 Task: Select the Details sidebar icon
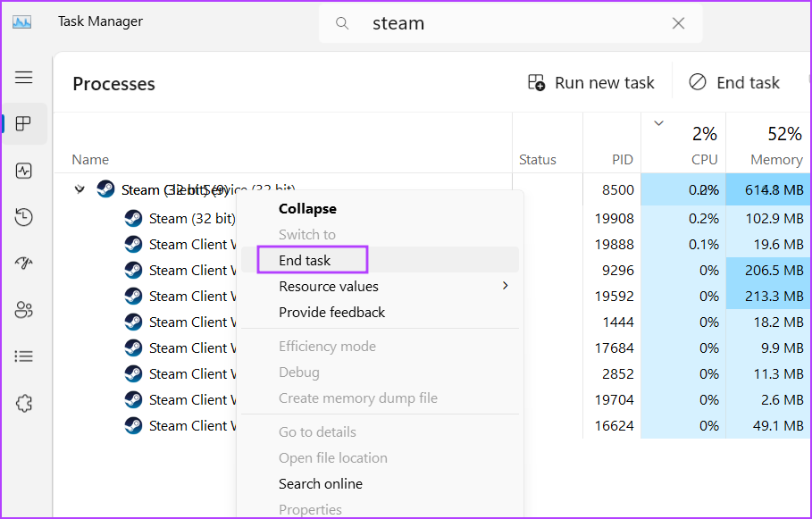(24, 356)
